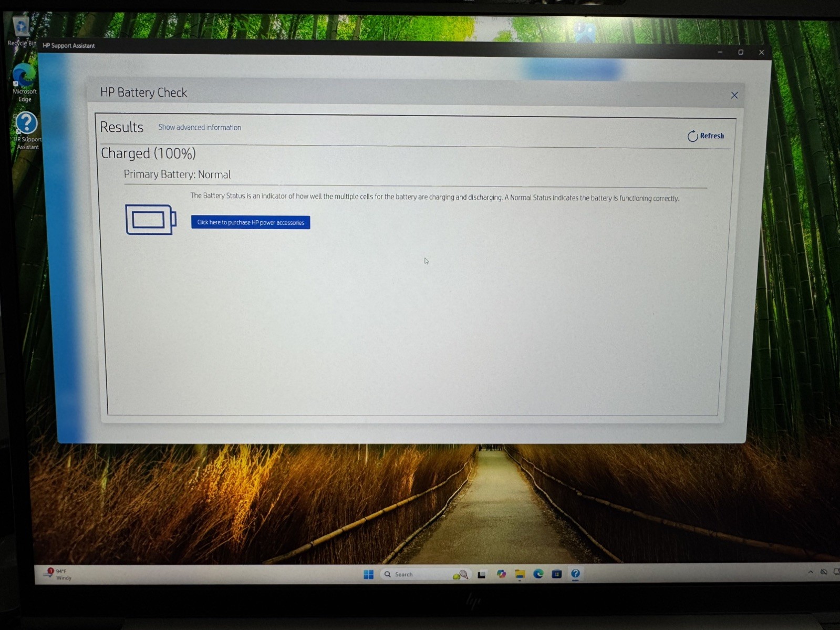Image resolution: width=840 pixels, height=630 pixels.
Task: Expand the system tray hidden icons chevron
Action: click(x=810, y=572)
